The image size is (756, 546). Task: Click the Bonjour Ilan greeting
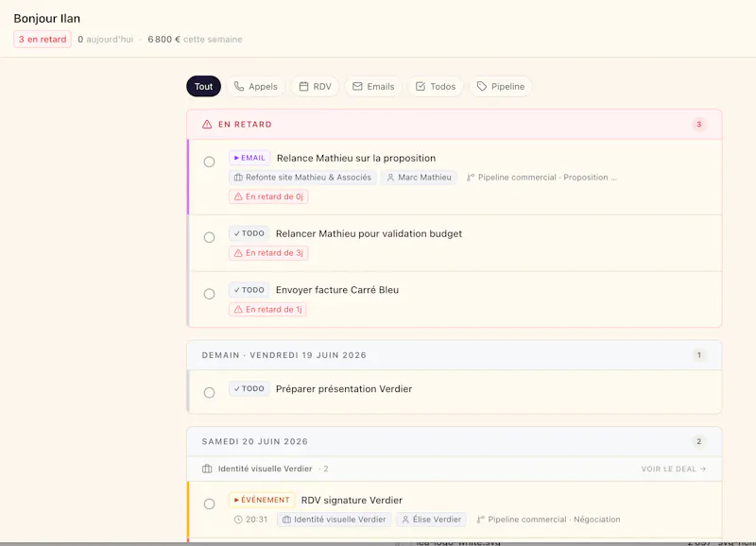[x=46, y=18]
